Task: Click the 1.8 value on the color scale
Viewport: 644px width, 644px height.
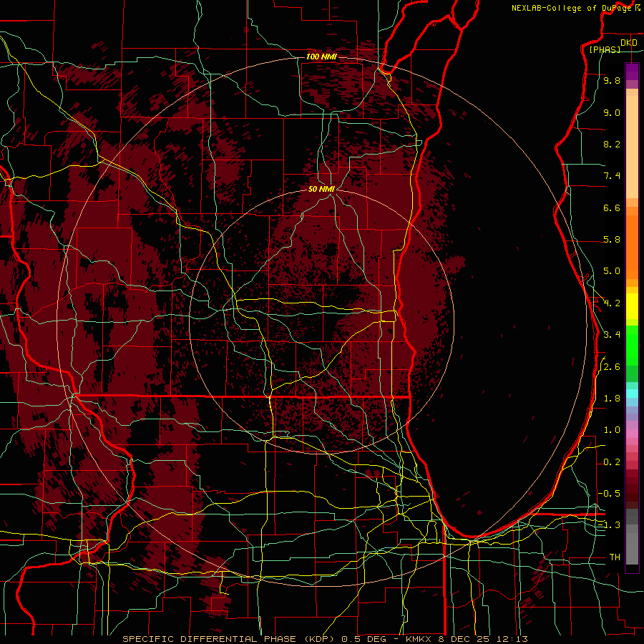Action: point(612,399)
